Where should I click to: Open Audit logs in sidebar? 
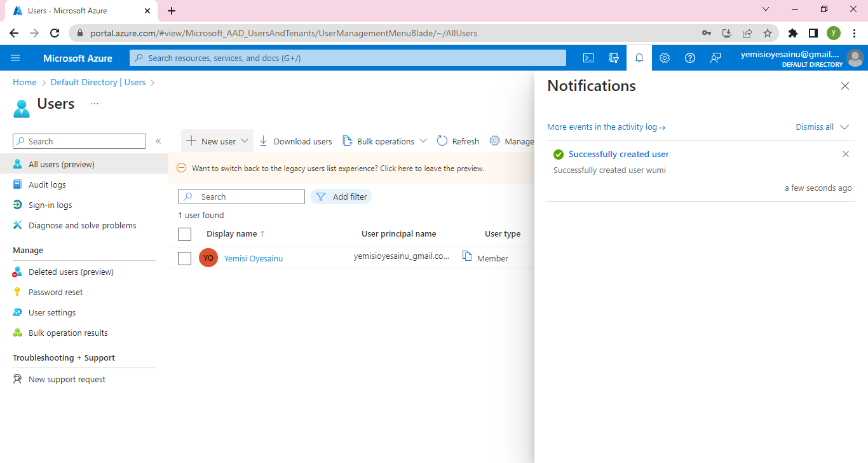coord(47,184)
